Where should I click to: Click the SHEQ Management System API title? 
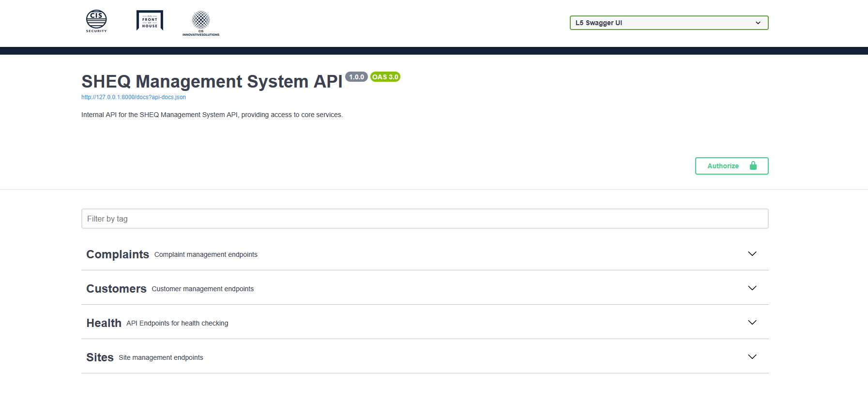[x=212, y=82]
